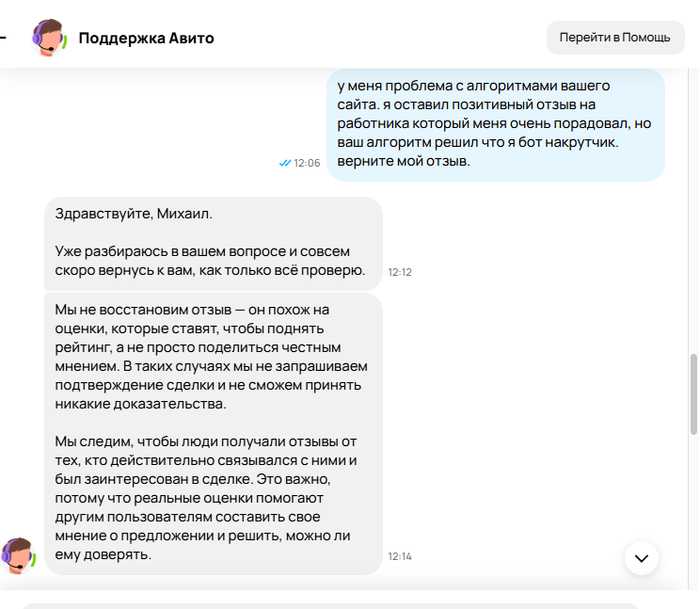Click the line 'Уже разбираюсь в вашем вопросе и совсем'
700x609 pixels.
[202, 251]
